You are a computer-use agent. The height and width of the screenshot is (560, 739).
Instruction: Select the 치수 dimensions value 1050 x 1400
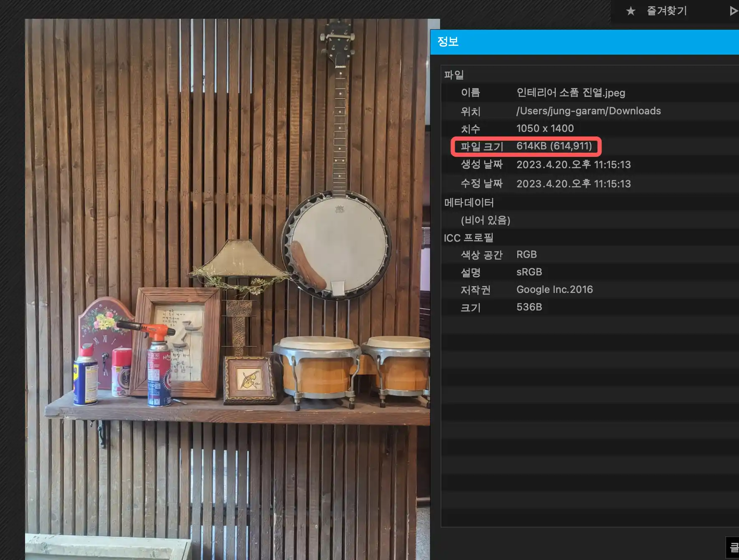coord(545,128)
